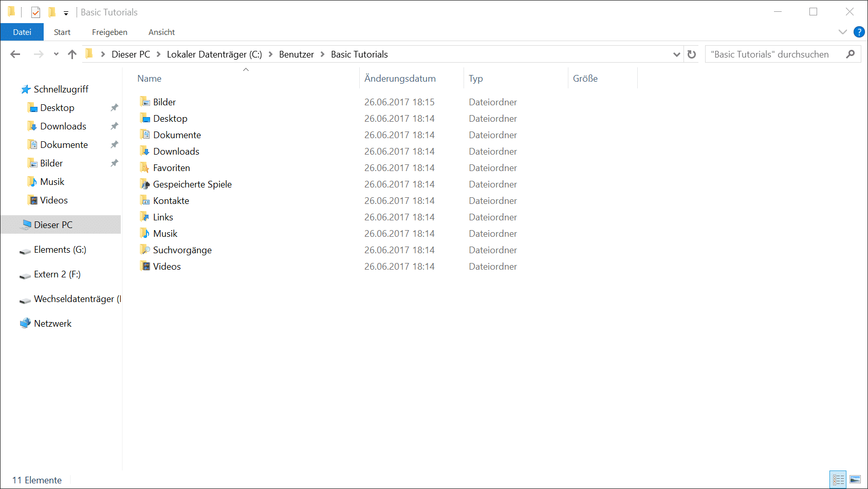Screen dimensions: 868x489
Task: Sort by the Typ column header
Action: (x=476, y=79)
